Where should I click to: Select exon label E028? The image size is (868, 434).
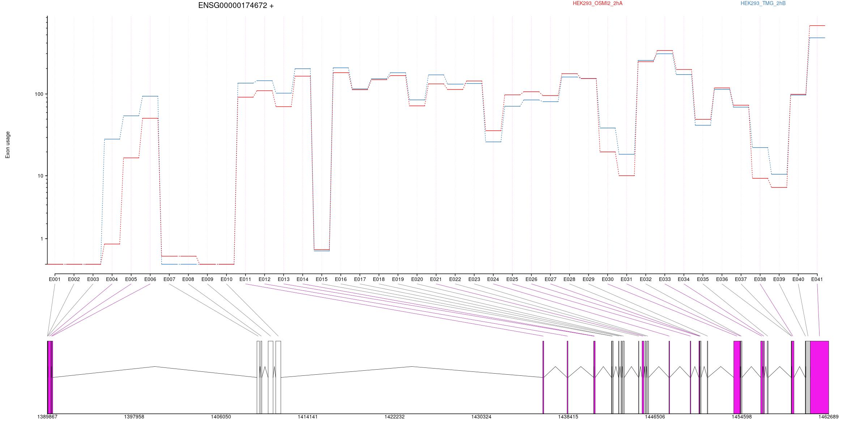click(569, 279)
